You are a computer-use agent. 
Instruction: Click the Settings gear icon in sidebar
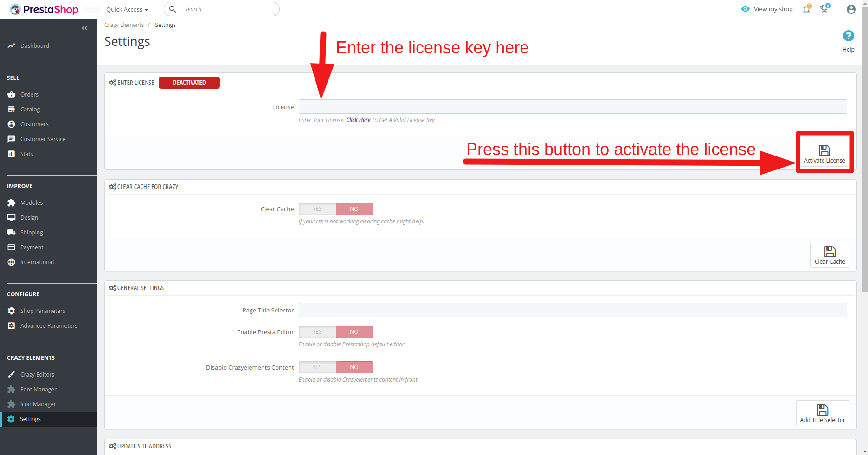coord(11,419)
